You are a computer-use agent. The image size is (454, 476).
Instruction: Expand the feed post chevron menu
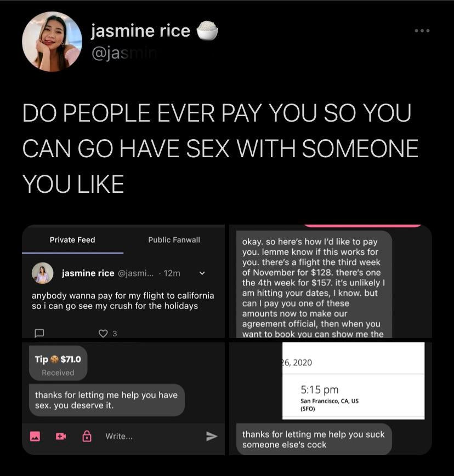tap(202, 273)
